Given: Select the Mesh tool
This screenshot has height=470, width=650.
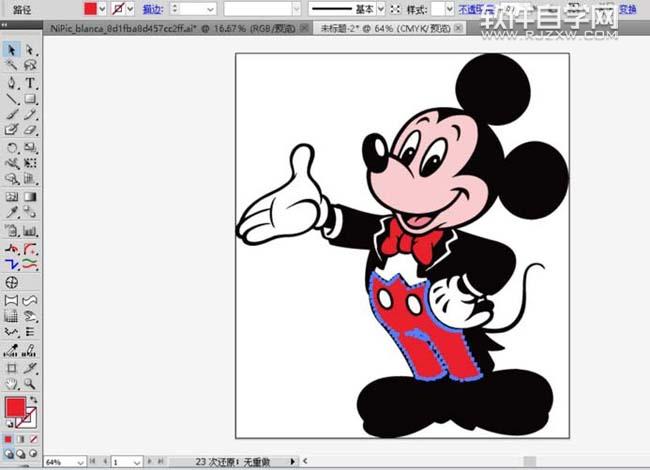Looking at the screenshot, I should (11, 196).
